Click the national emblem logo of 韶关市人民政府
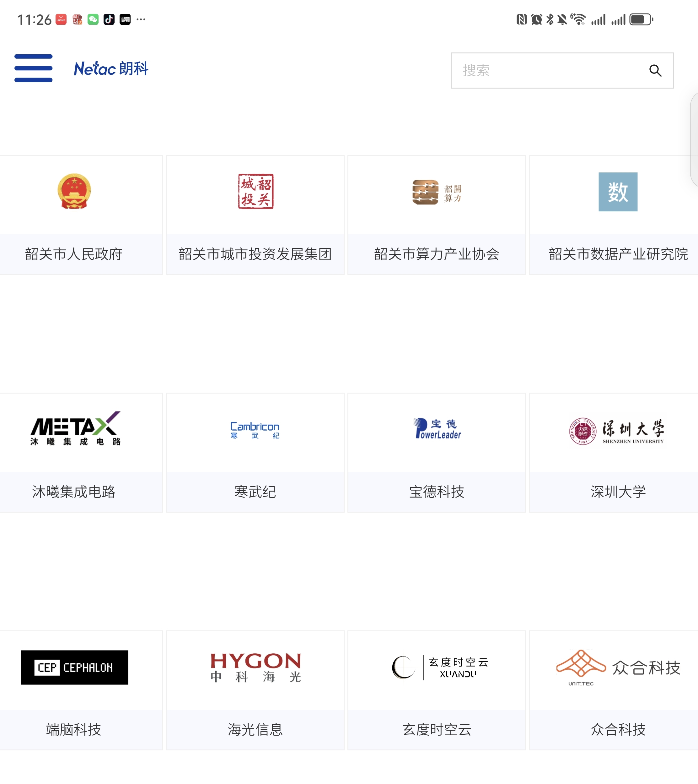698x784 pixels. coord(74,191)
